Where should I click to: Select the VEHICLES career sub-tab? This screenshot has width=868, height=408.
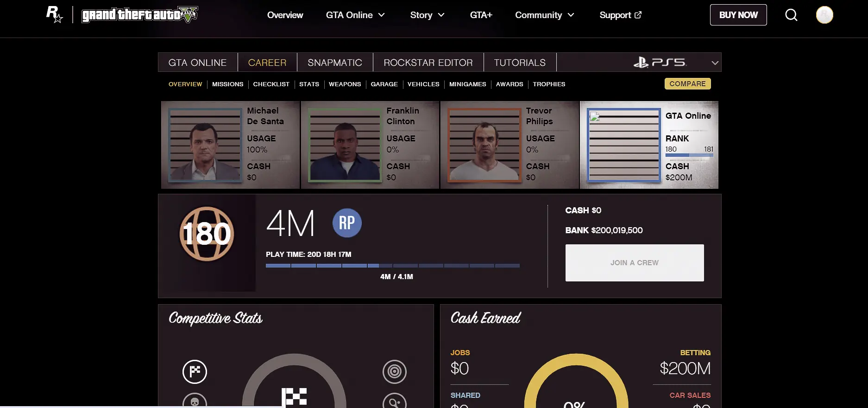423,84
